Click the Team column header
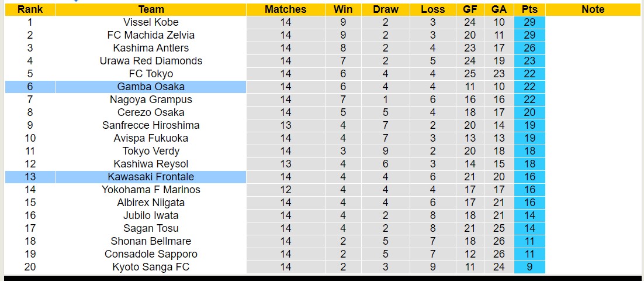Image resolution: width=644 pixels, height=281 pixels. tap(151, 9)
